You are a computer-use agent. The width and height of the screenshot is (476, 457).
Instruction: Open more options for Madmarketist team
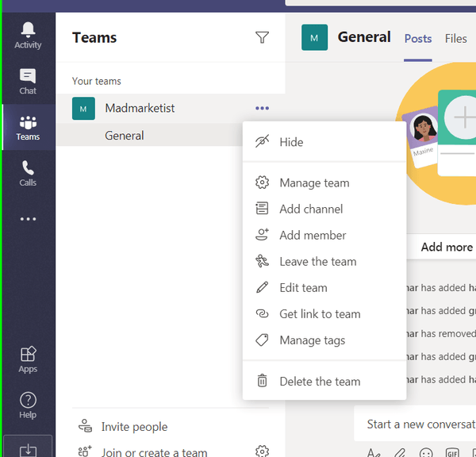tap(262, 108)
